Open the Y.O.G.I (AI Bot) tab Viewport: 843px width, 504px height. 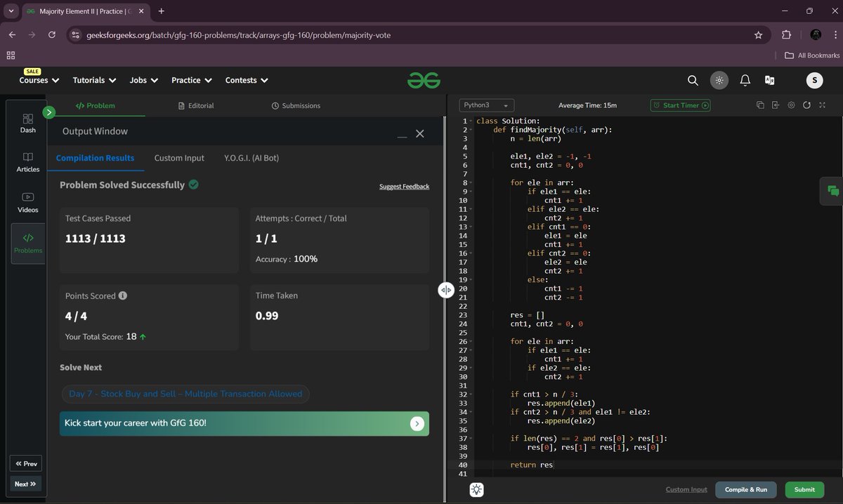coord(253,158)
